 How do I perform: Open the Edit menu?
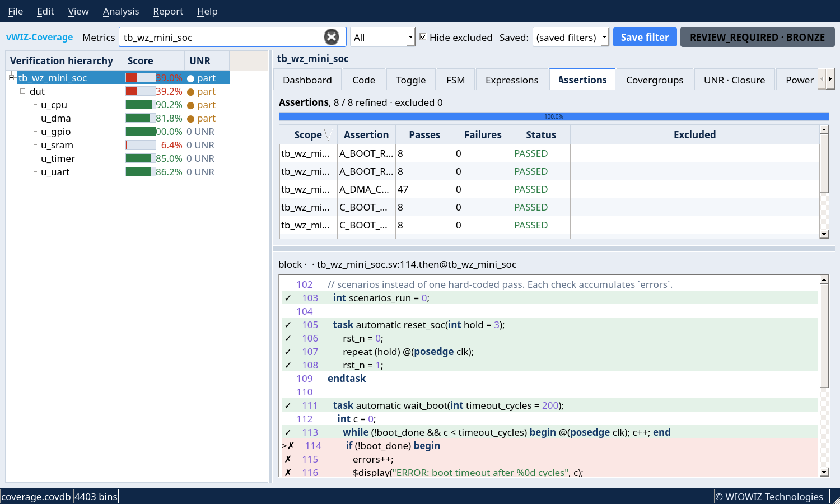(x=45, y=11)
